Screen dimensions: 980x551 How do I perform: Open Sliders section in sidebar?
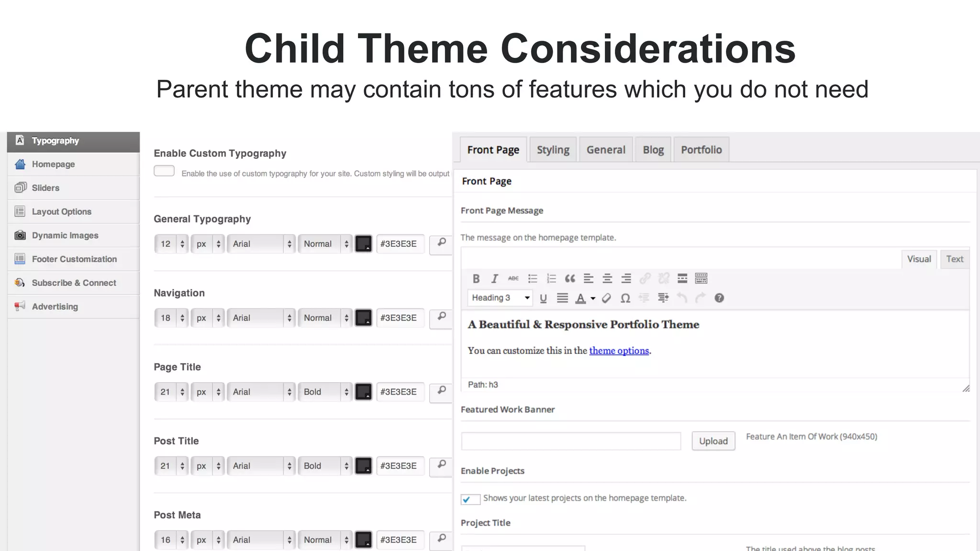click(74, 188)
